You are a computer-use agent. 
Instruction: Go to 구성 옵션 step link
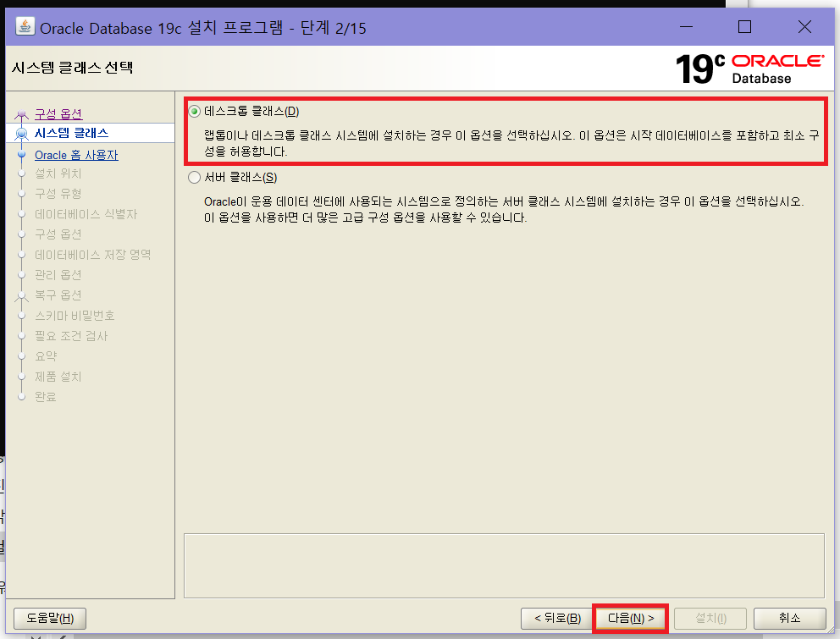click(x=58, y=114)
